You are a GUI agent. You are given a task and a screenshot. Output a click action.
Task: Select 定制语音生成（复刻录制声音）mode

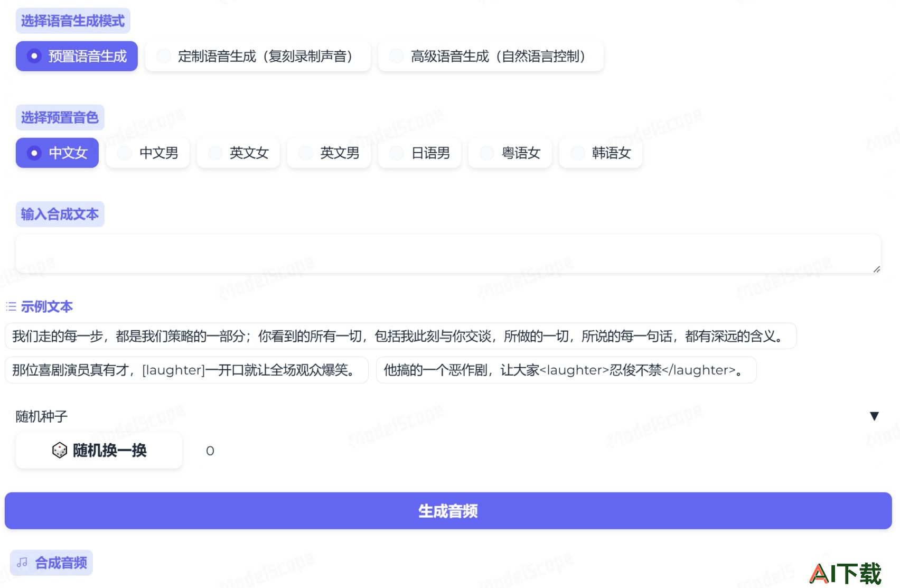(258, 56)
